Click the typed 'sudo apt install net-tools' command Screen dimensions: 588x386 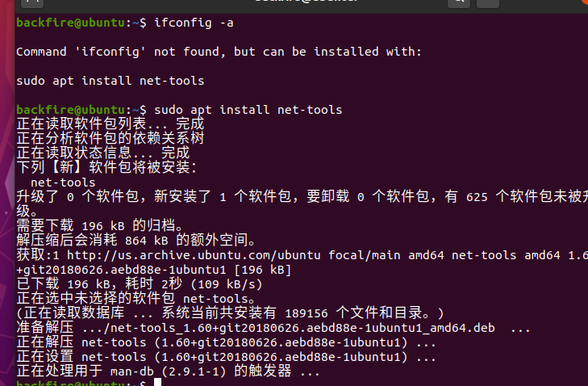coord(248,110)
